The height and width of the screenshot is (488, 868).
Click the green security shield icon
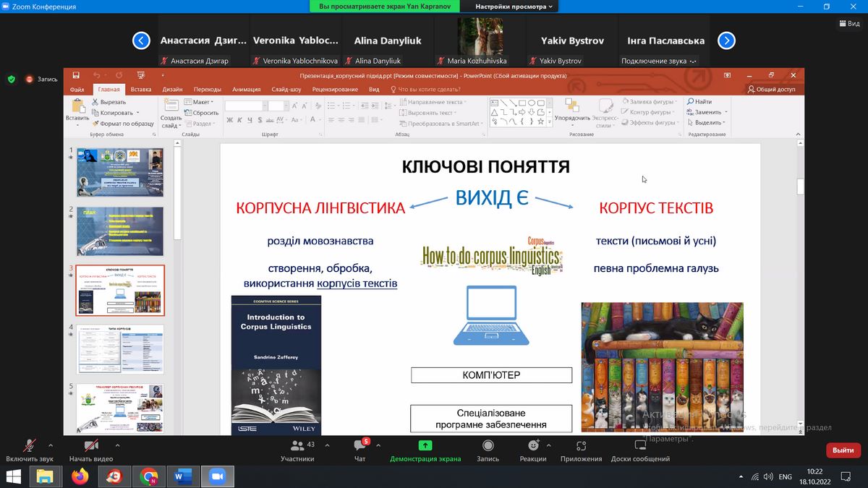(12, 80)
